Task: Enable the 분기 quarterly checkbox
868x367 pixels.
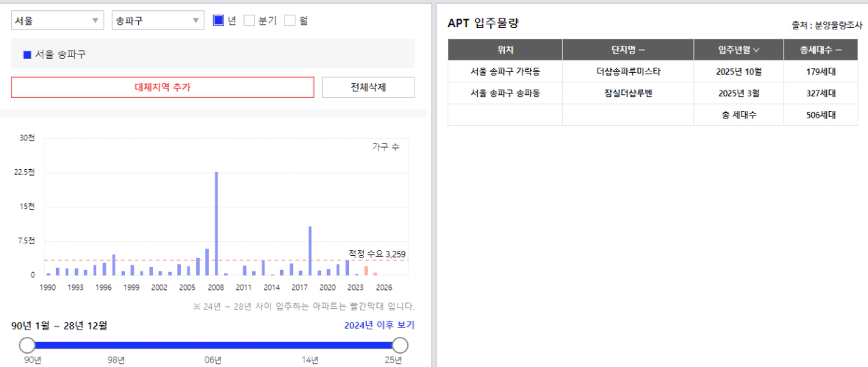Action: (x=249, y=21)
